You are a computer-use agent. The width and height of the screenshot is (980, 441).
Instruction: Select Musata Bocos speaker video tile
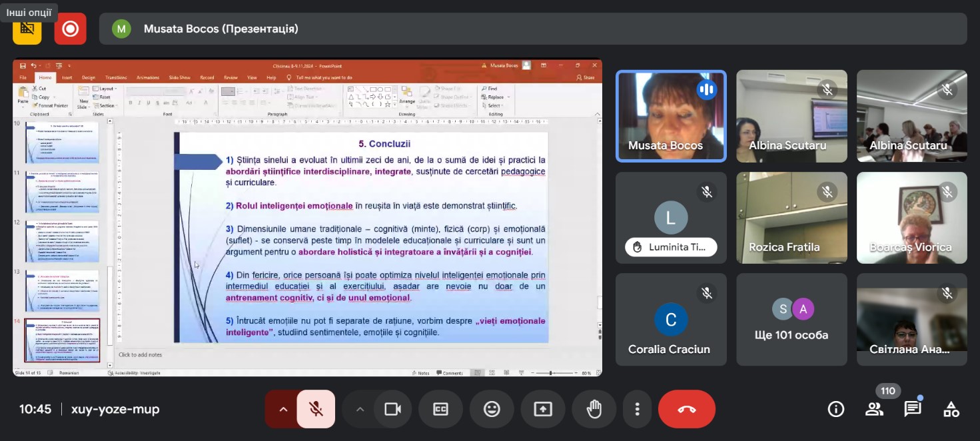click(x=670, y=116)
